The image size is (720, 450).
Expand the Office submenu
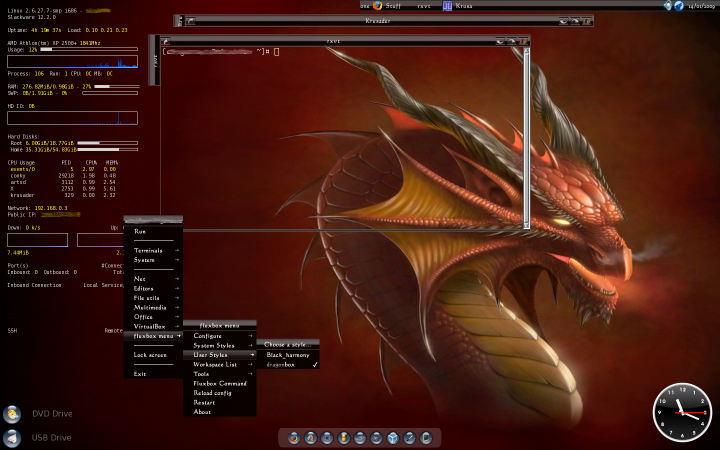(x=153, y=317)
